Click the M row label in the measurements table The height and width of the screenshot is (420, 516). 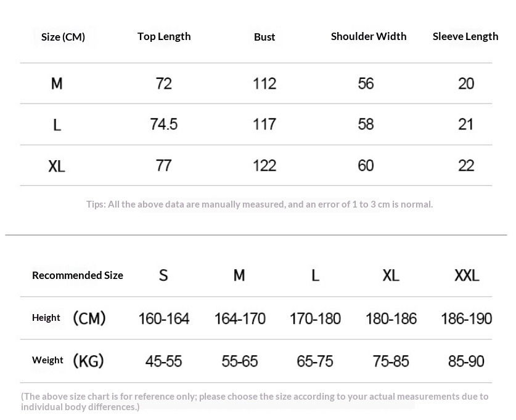57,84
